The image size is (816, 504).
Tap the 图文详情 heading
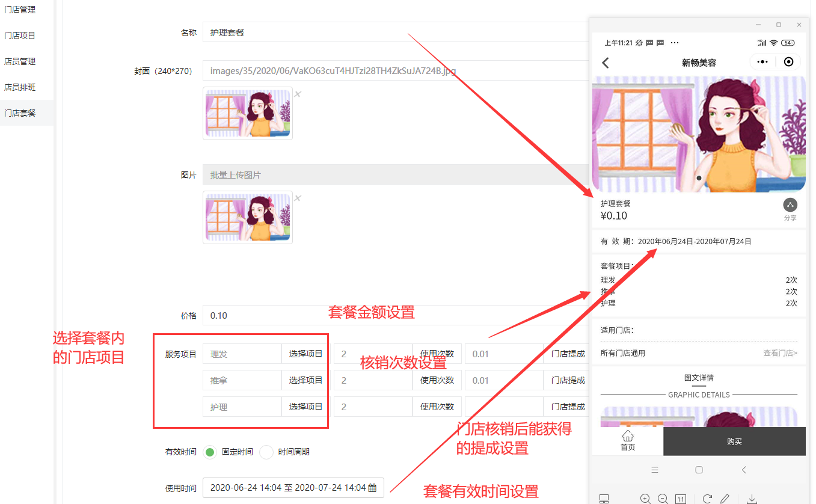699,378
